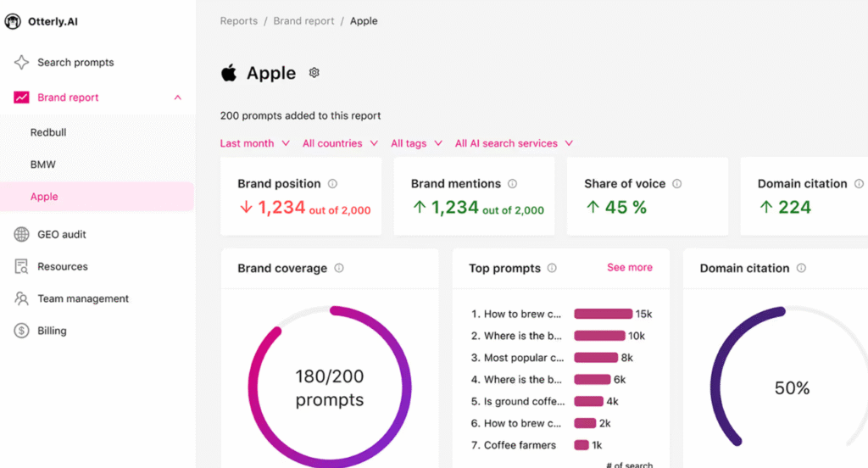This screenshot has width=868, height=468.
Task: Click the Otterly.AI logo icon
Action: click(13, 21)
